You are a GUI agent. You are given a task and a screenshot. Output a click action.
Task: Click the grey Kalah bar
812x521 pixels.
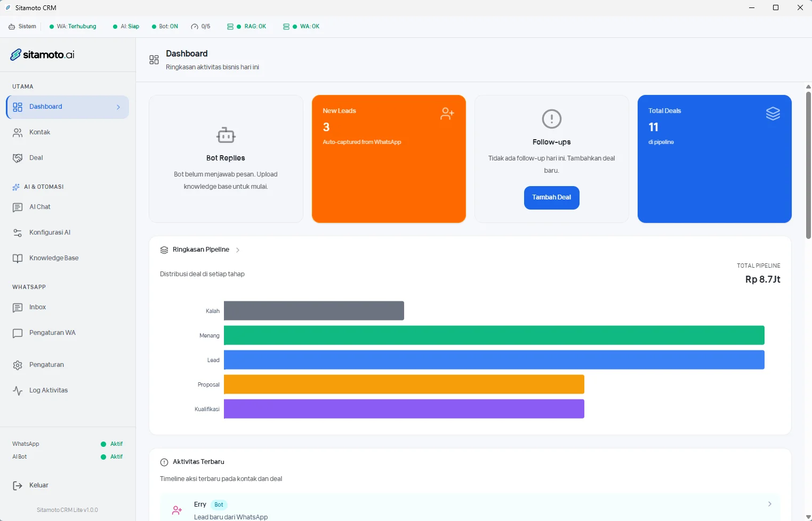tap(314, 311)
